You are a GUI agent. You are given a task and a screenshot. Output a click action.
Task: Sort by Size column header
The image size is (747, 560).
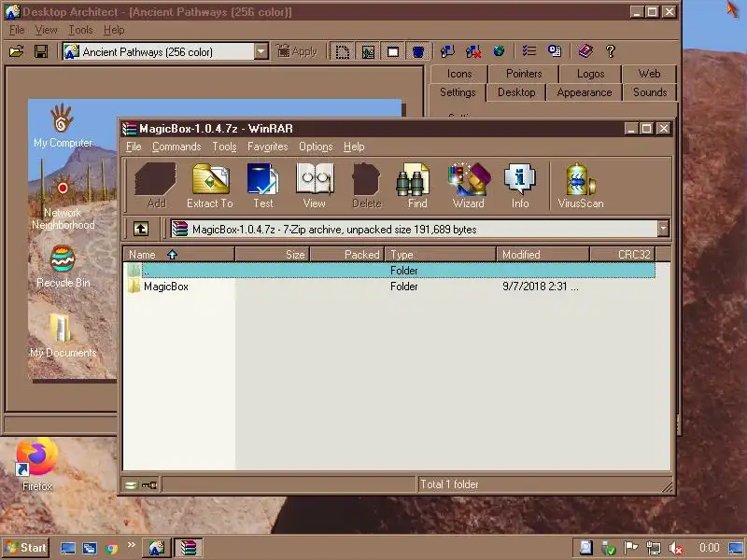click(x=273, y=254)
